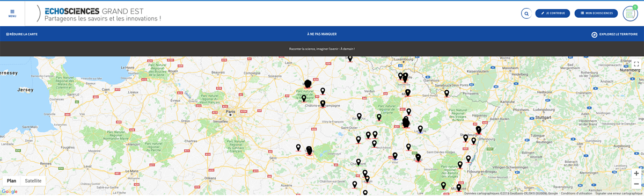This screenshot has width=644, height=196.
Task: Click the Echosciences Grand Est logo
Action: [99, 14]
